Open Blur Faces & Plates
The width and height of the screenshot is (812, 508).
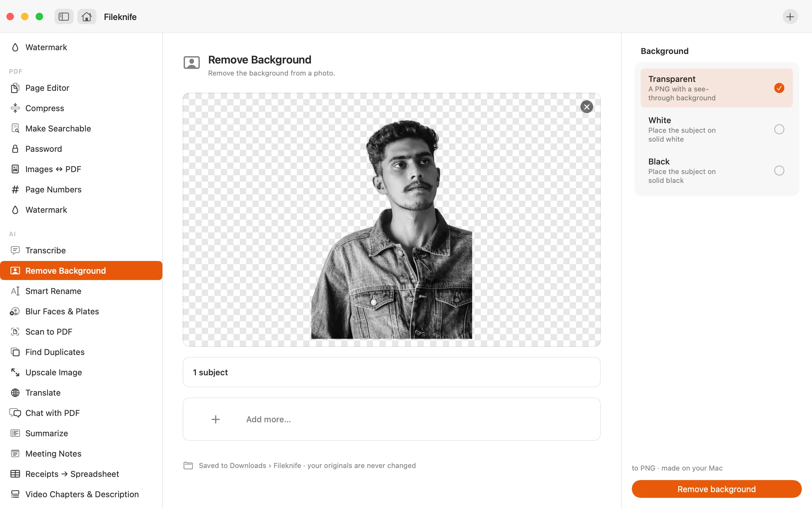(81, 311)
